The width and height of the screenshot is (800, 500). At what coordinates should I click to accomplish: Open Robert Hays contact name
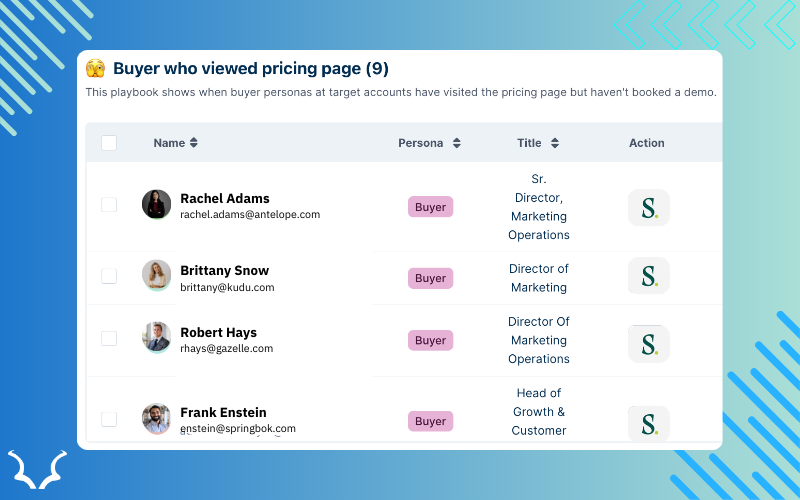(218, 332)
